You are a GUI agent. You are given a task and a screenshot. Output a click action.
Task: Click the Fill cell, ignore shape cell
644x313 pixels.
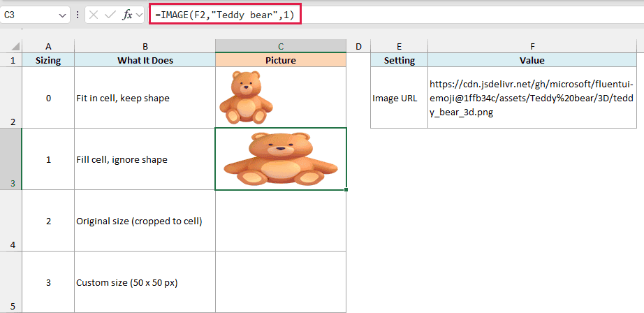(145, 159)
